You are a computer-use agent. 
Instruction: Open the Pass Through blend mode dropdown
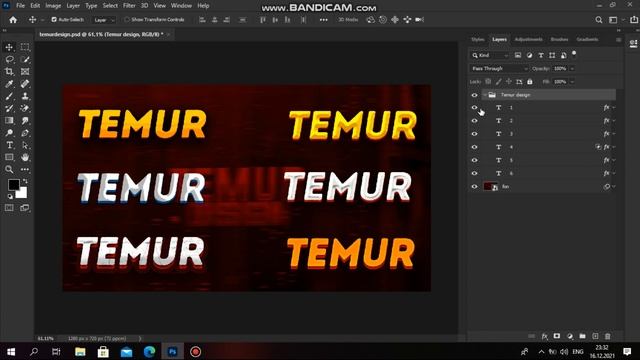tap(500, 69)
